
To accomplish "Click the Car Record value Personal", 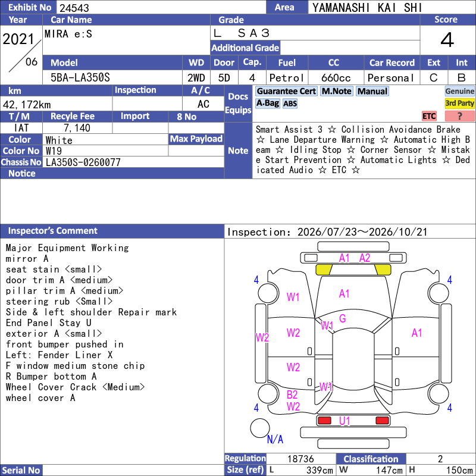I will point(391,78).
